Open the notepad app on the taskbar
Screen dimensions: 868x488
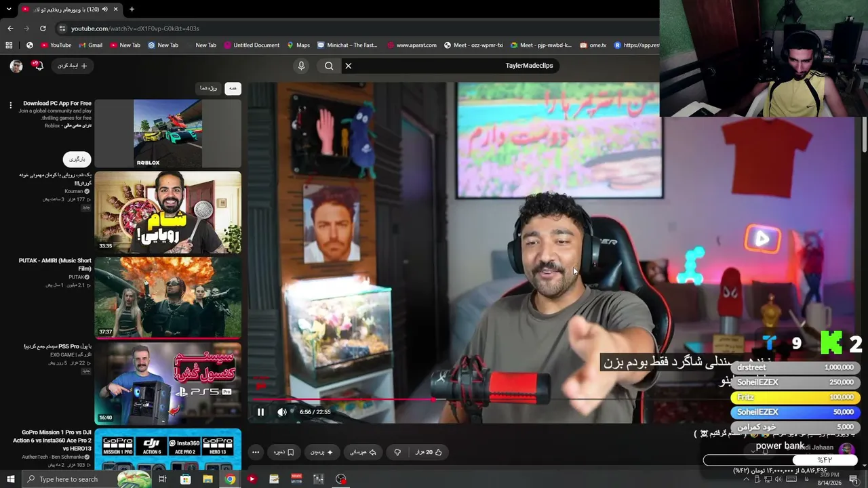pos(274,479)
